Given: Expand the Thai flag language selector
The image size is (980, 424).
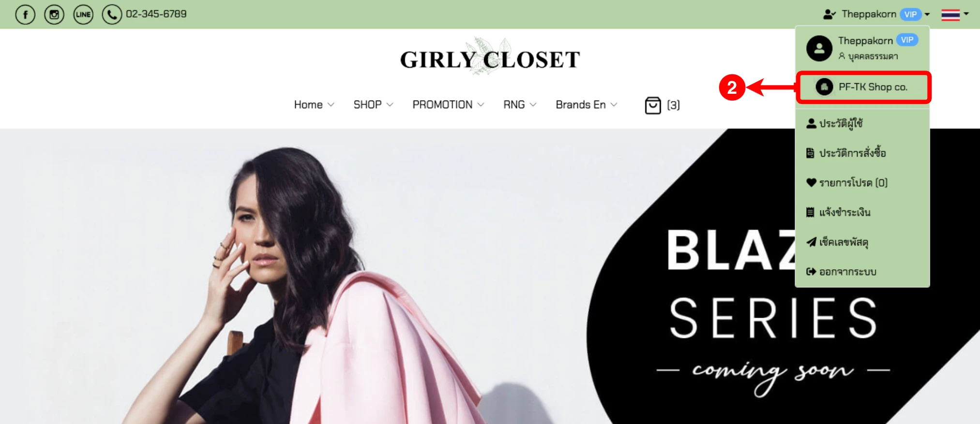Looking at the screenshot, I should point(954,15).
